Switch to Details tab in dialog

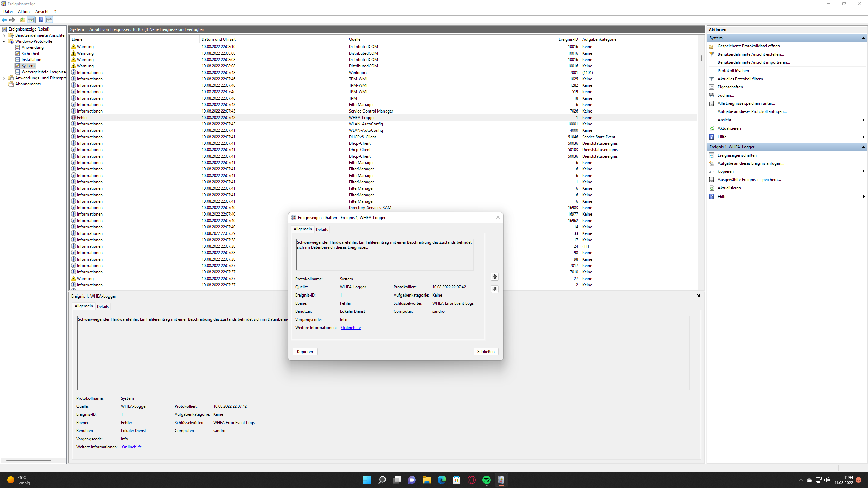[322, 230]
